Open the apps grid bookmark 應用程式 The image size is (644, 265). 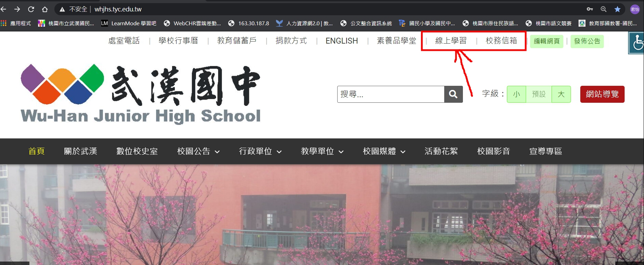point(16,23)
